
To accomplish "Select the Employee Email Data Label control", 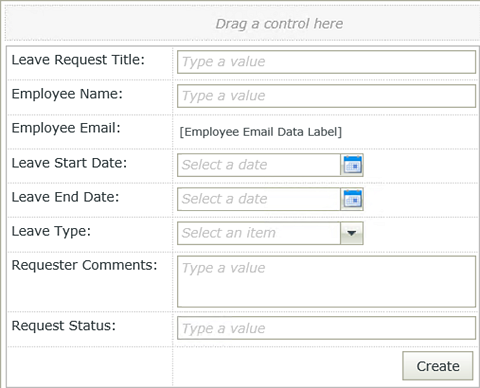I will (261, 132).
